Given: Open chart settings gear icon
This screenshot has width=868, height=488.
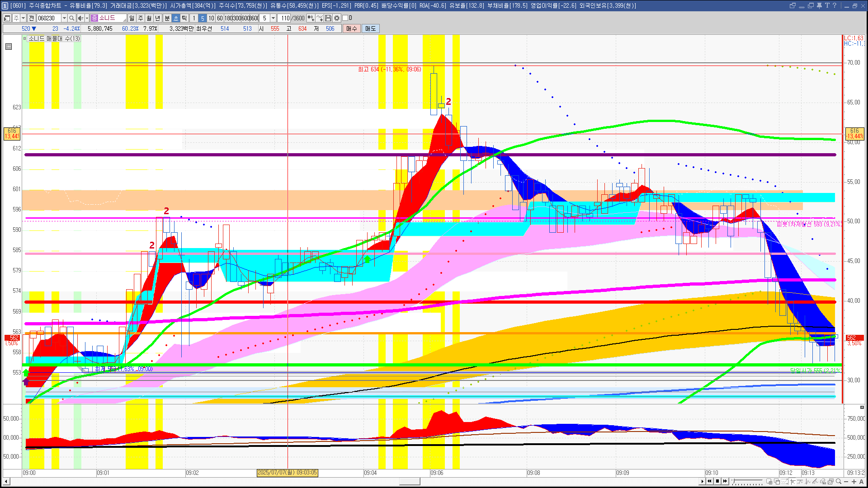Looking at the screenshot, I should pos(337,18).
